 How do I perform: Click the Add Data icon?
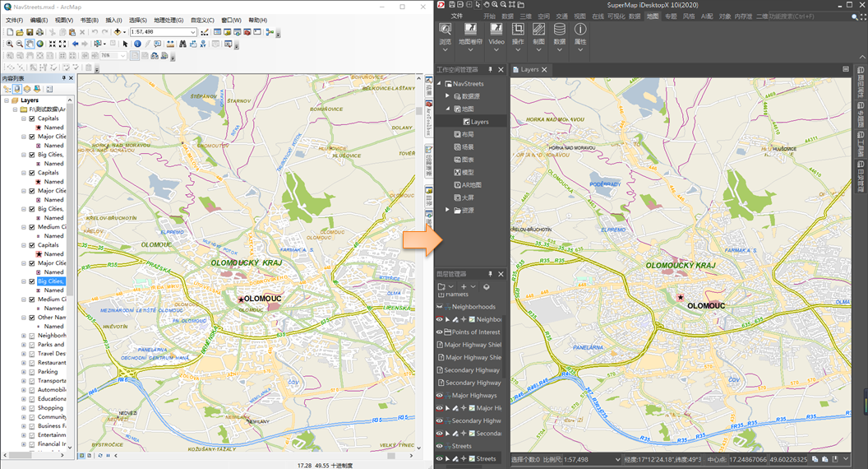point(118,32)
